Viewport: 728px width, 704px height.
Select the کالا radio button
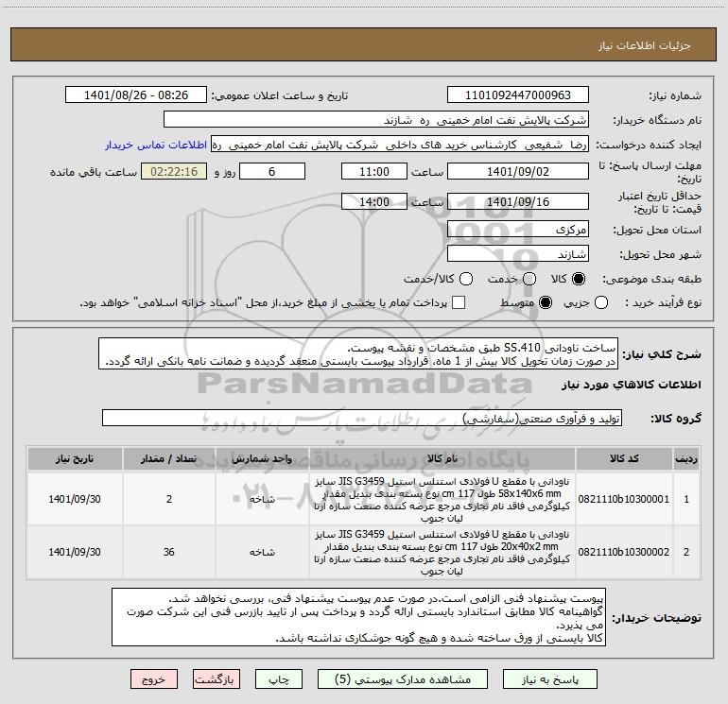pos(579,279)
